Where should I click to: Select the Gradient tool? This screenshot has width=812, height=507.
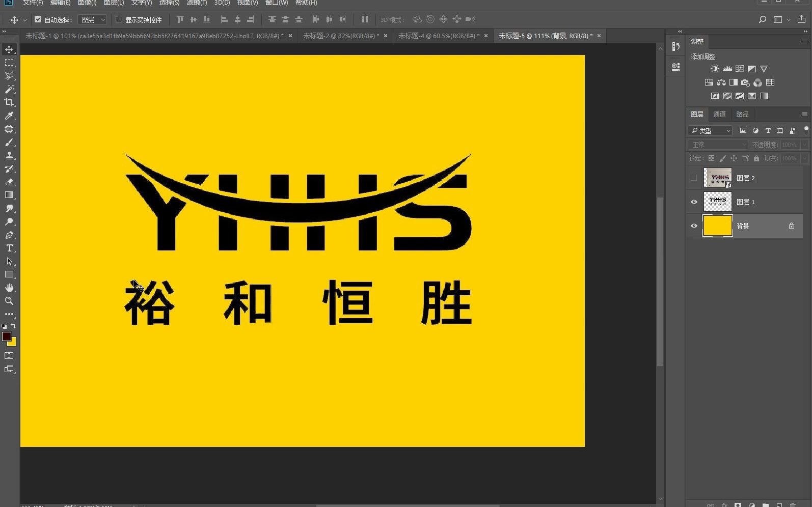point(9,195)
